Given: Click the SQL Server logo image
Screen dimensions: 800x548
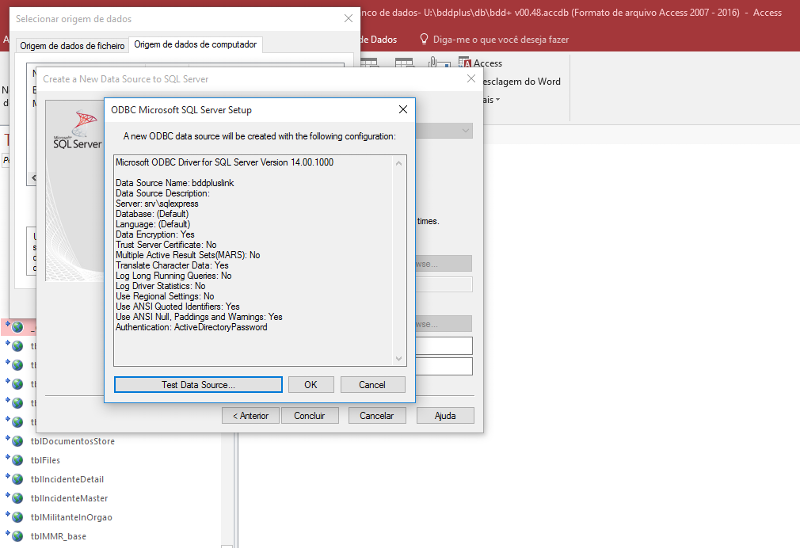Looking at the screenshot, I should pyautogui.click(x=78, y=131).
